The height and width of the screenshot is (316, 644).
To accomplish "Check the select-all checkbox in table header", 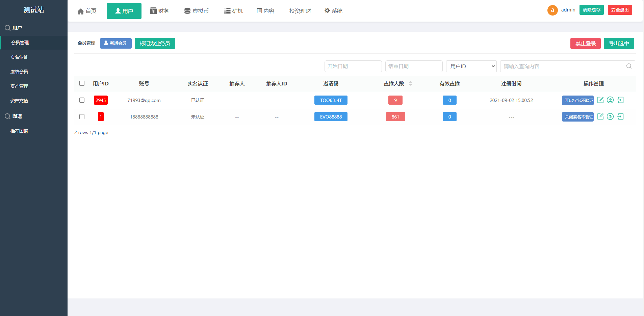I will click(x=82, y=83).
